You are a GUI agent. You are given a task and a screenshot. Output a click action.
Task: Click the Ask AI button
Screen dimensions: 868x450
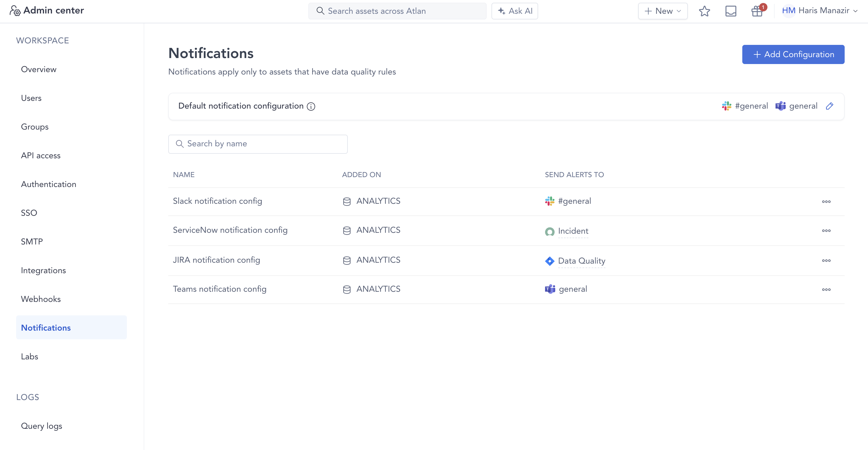515,11
